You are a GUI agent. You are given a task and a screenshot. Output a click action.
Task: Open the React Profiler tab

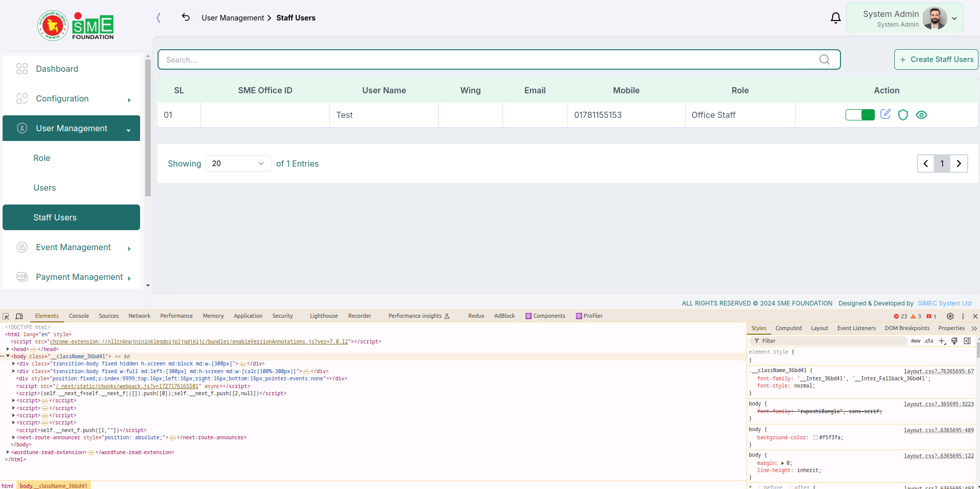[589, 316]
